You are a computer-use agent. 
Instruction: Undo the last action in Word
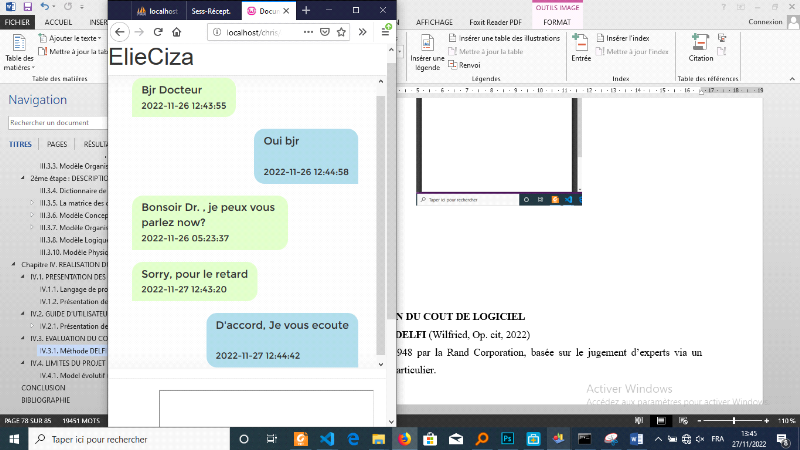pos(45,7)
